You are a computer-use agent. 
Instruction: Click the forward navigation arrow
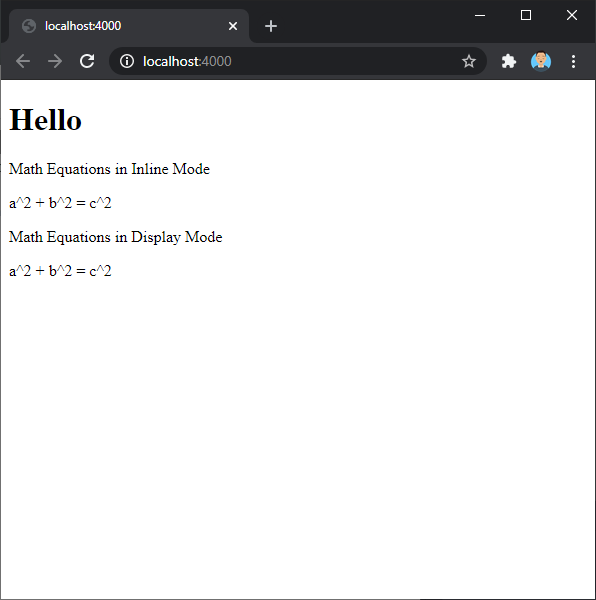tap(55, 61)
